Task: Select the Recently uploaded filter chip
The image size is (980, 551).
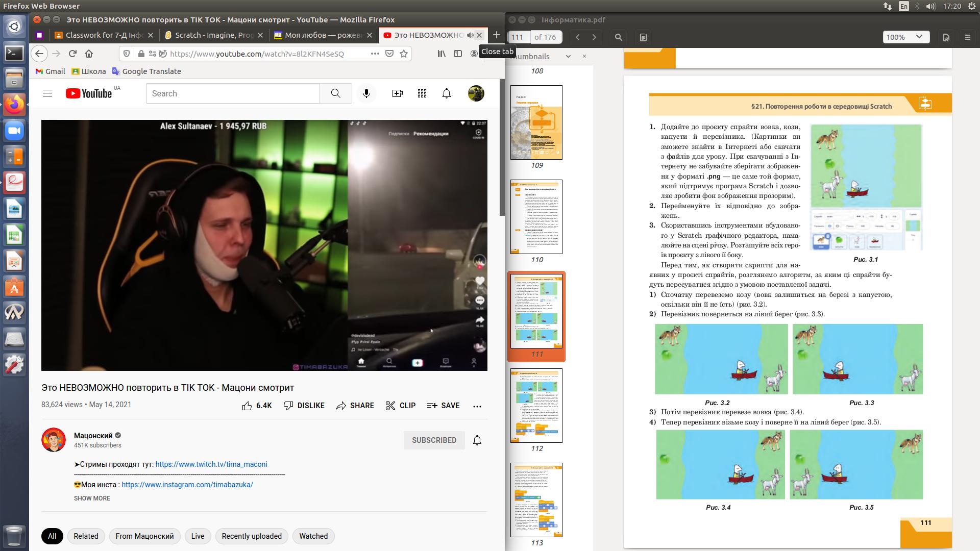Action: pyautogui.click(x=252, y=536)
